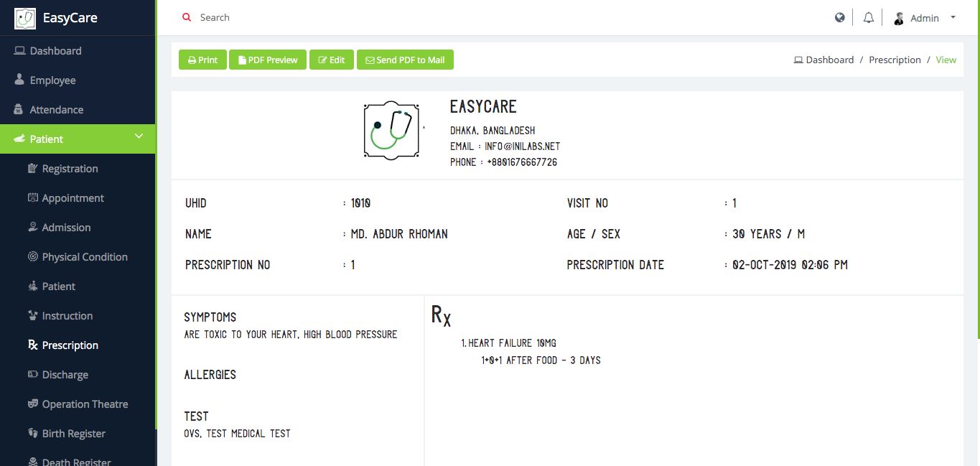Click the Edit button
The image size is (980, 466).
(332, 60)
